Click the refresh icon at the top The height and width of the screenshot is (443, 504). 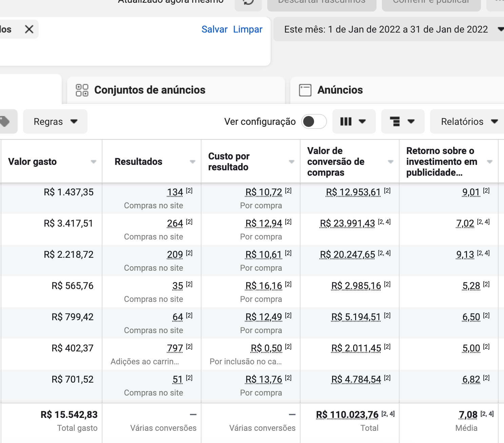click(248, 3)
